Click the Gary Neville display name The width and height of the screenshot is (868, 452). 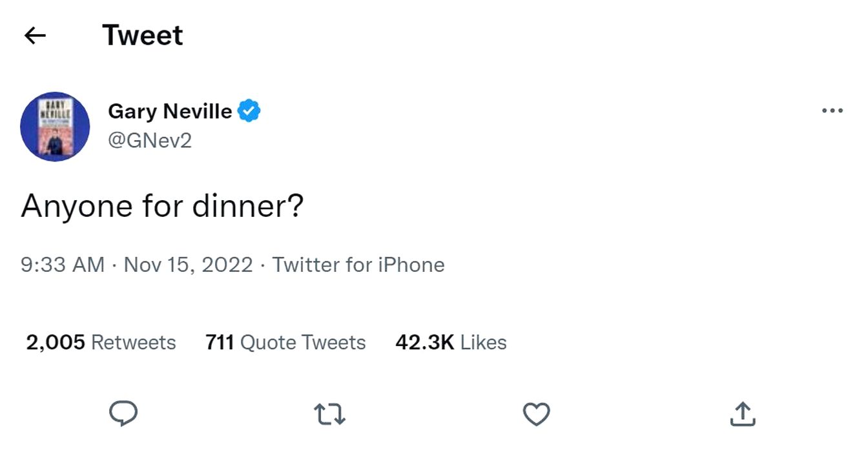pyautogui.click(x=170, y=111)
